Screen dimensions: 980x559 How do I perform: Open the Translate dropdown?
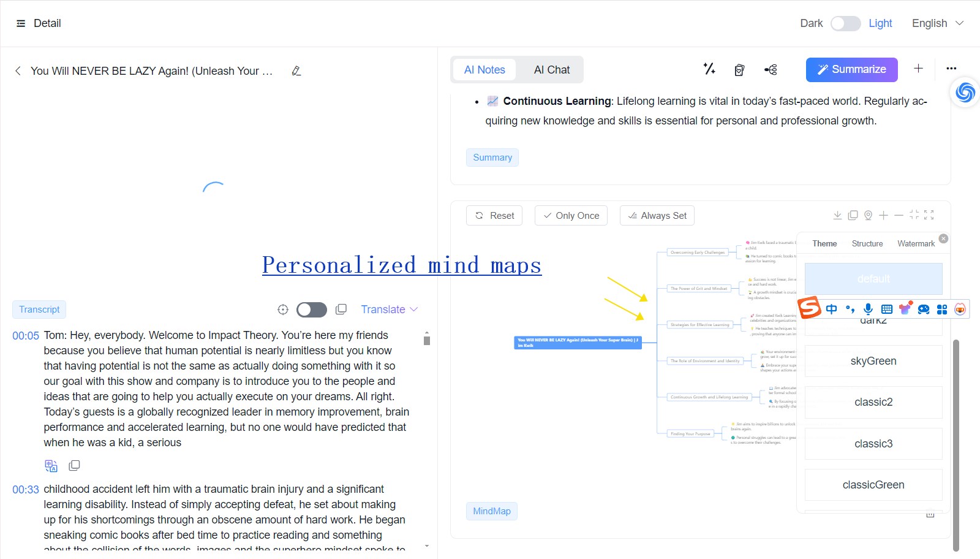click(x=388, y=310)
